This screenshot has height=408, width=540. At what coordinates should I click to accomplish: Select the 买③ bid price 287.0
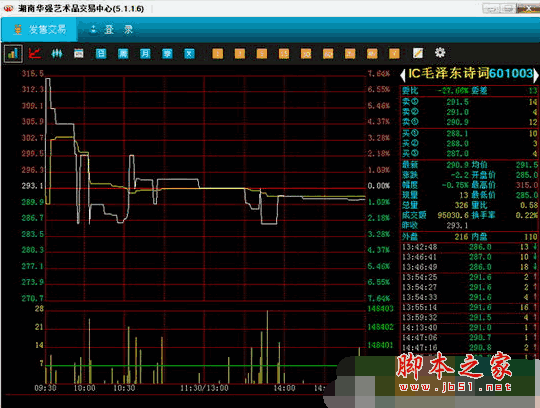457,154
